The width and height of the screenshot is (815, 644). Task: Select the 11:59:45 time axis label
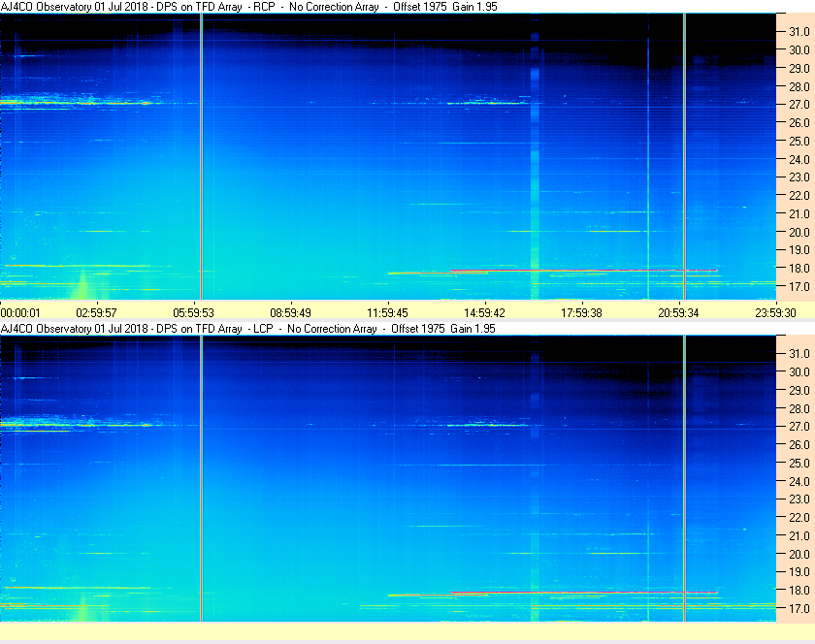pyautogui.click(x=387, y=313)
